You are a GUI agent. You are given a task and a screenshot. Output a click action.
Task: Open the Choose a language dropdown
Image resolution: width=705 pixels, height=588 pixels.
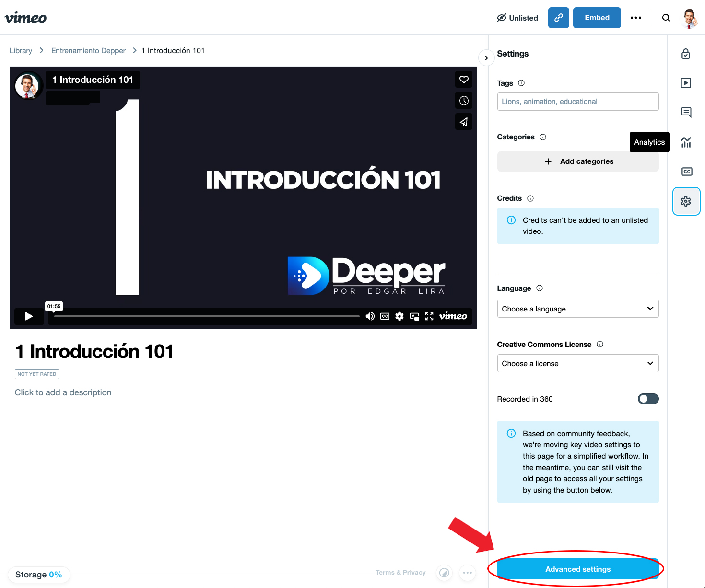coord(578,309)
